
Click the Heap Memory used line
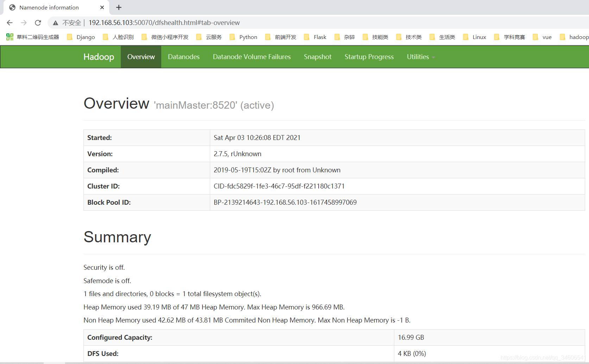coord(214,307)
